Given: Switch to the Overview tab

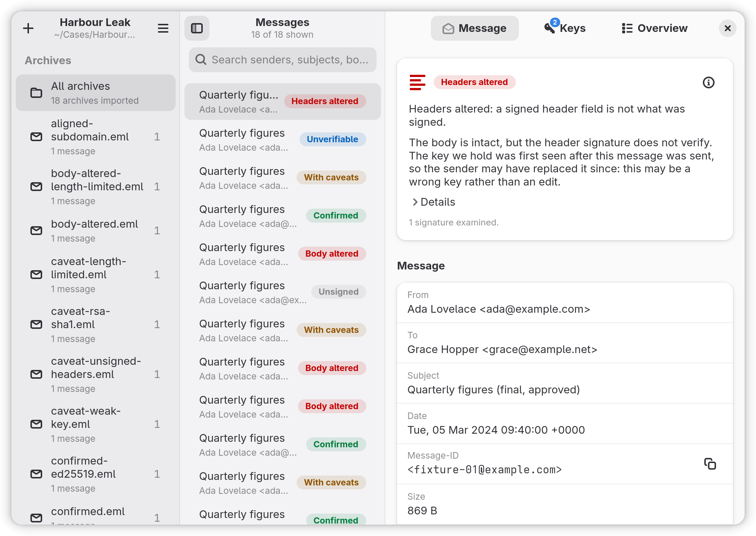Looking at the screenshot, I should (x=655, y=28).
